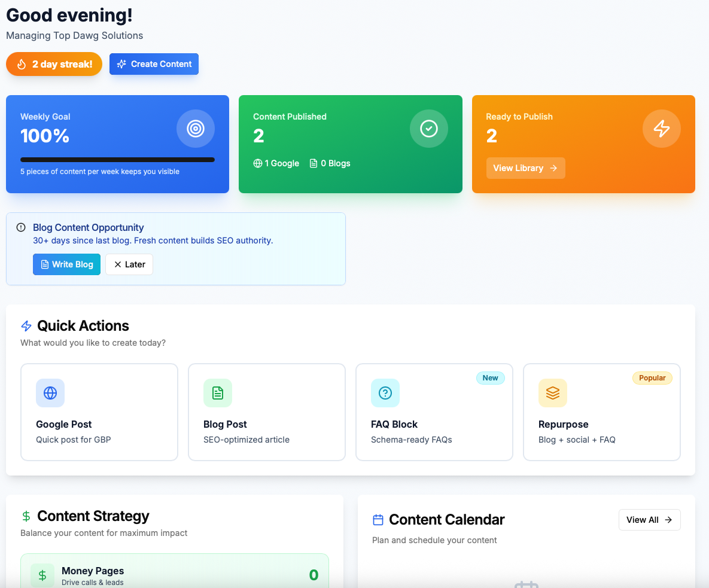
Task: Click the arrow icon in View All button
Action: click(x=668, y=520)
